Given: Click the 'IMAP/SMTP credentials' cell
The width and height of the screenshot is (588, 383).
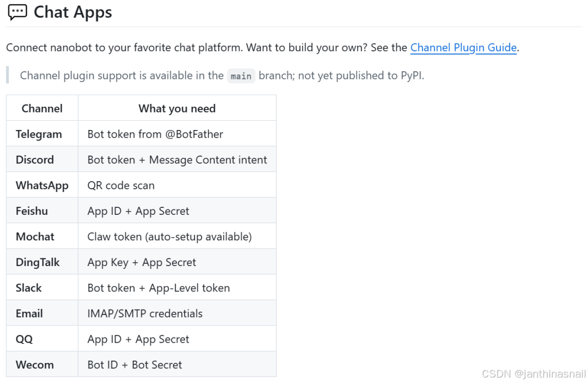Looking at the screenshot, I should point(145,313).
